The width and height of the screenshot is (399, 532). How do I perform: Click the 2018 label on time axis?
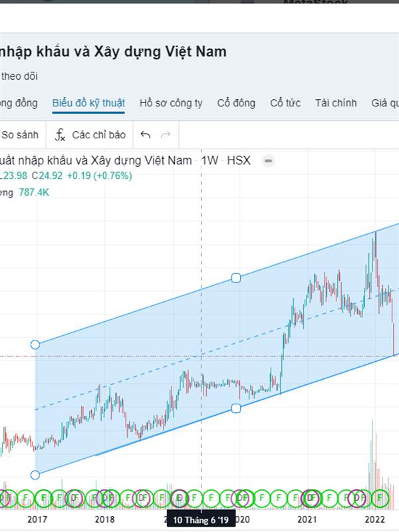(x=105, y=519)
